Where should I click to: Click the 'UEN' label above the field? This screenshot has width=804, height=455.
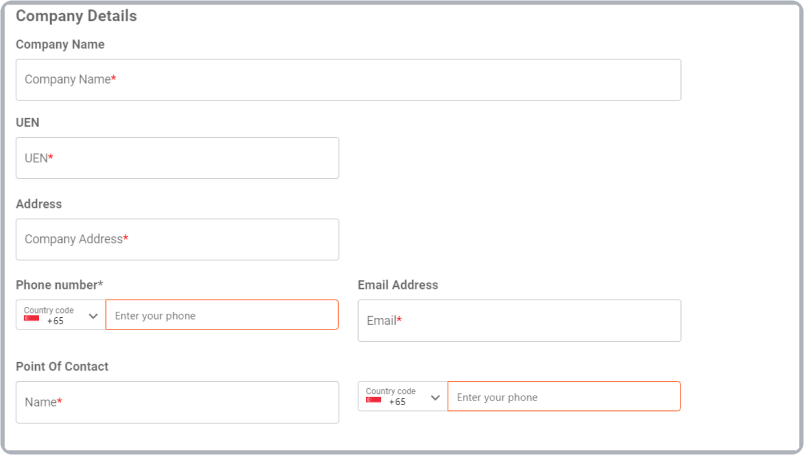[x=28, y=123]
